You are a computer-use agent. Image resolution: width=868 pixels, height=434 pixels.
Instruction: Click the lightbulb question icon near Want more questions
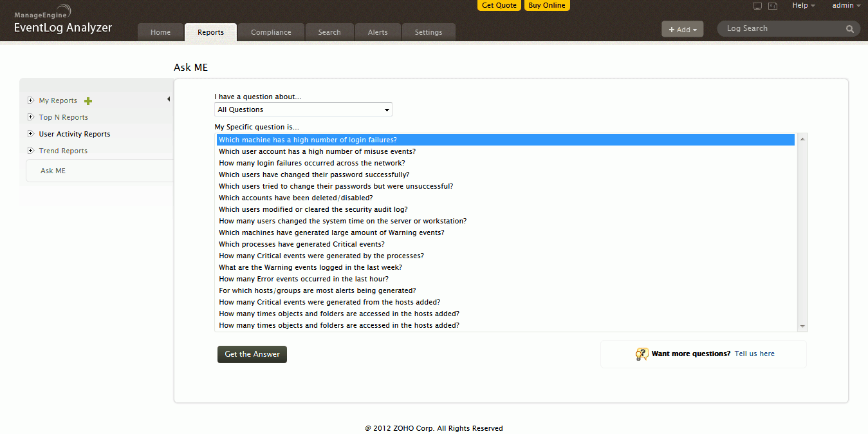[x=642, y=354]
